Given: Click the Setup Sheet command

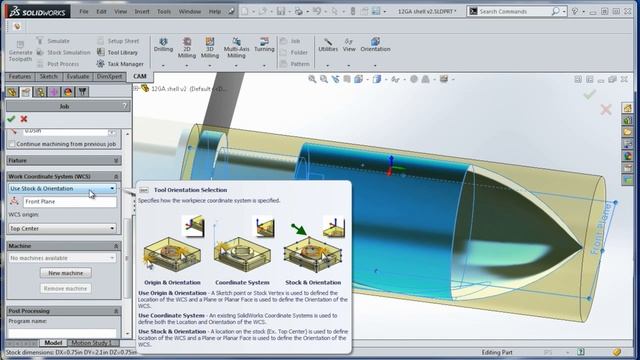Looking at the screenshot, I should click(118, 41).
